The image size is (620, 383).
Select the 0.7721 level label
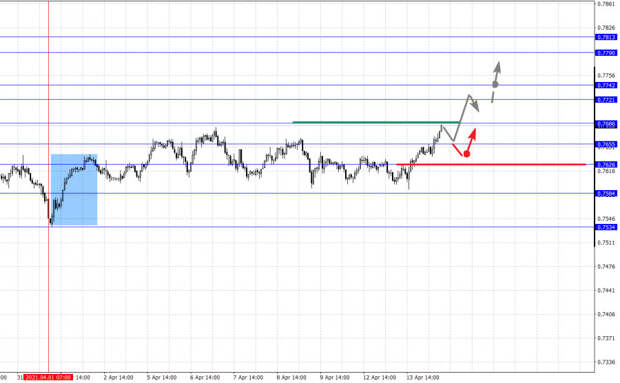click(x=606, y=100)
